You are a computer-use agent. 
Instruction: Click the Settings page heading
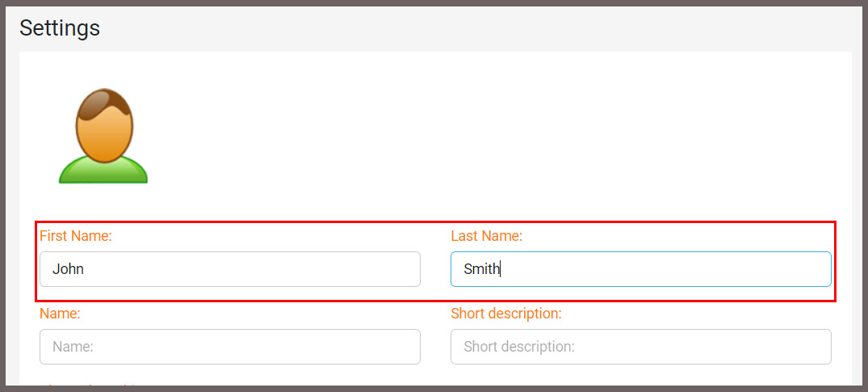pos(60,27)
